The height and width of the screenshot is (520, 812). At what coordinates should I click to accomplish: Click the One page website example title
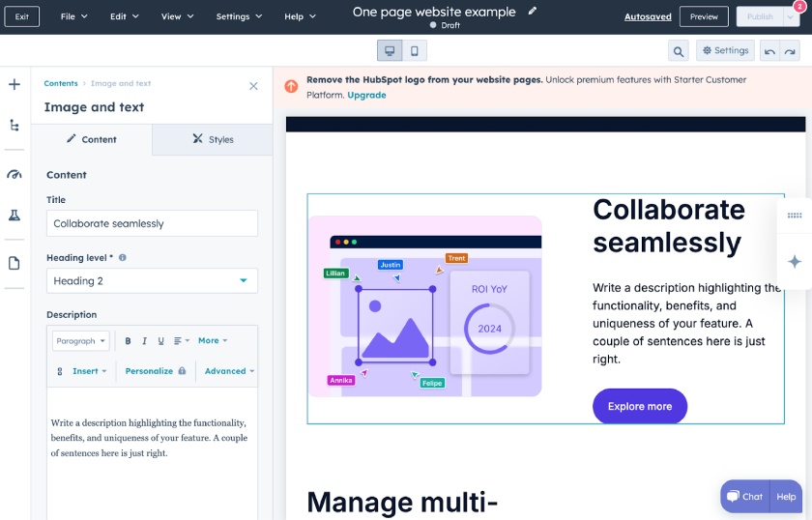pyautogui.click(x=434, y=12)
